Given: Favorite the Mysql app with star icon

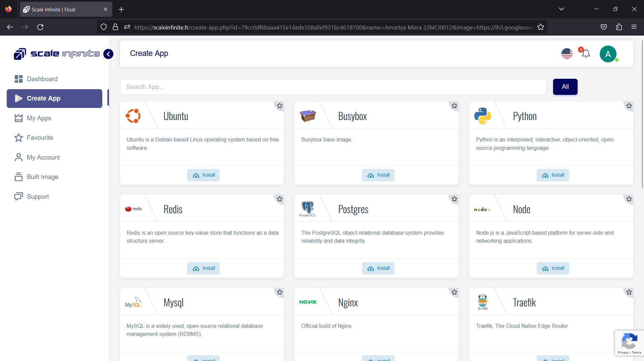Looking at the screenshot, I should (x=280, y=292).
